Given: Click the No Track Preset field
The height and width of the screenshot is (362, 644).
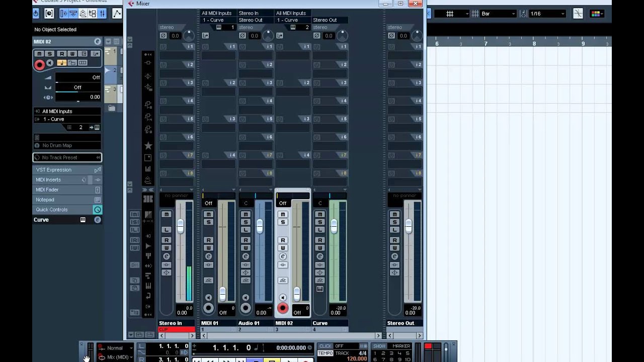Looking at the screenshot, I should (67, 157).
